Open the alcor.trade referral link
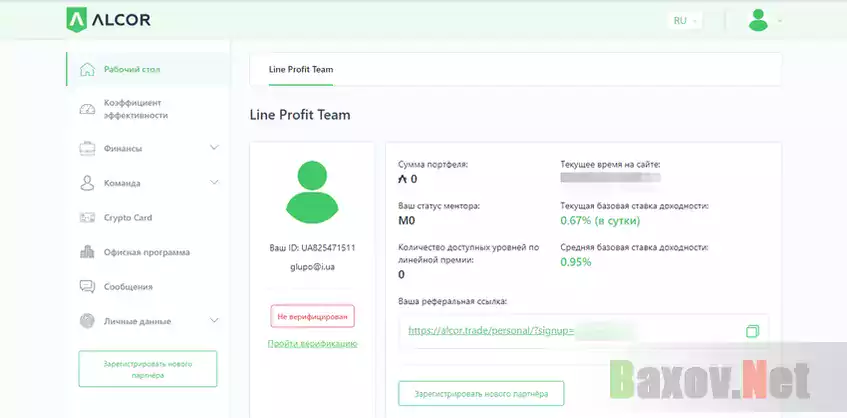847x418 pixels. click(491, 331)
